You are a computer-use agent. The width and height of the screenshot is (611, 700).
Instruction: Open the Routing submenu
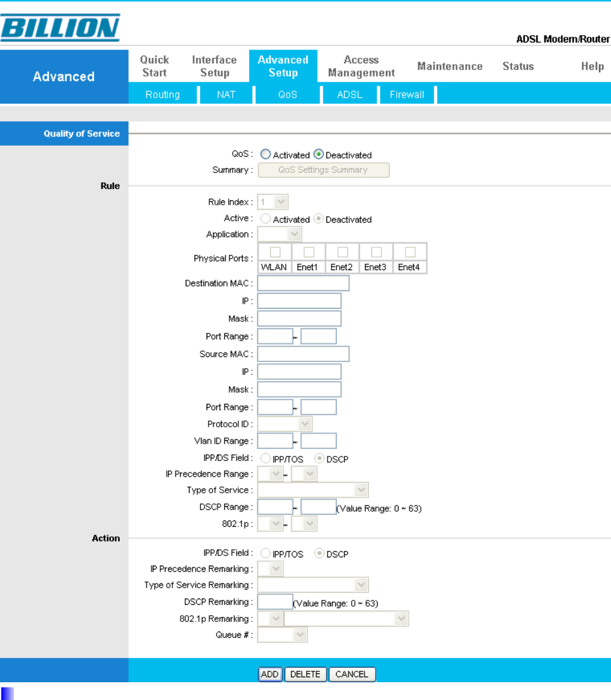(x=162, y=94)
